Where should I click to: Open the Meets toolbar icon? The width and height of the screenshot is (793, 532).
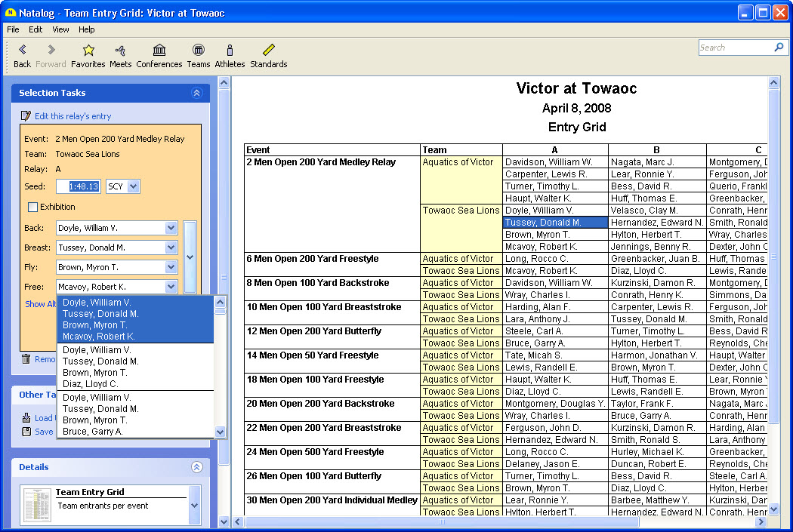(x=120, y=51)
